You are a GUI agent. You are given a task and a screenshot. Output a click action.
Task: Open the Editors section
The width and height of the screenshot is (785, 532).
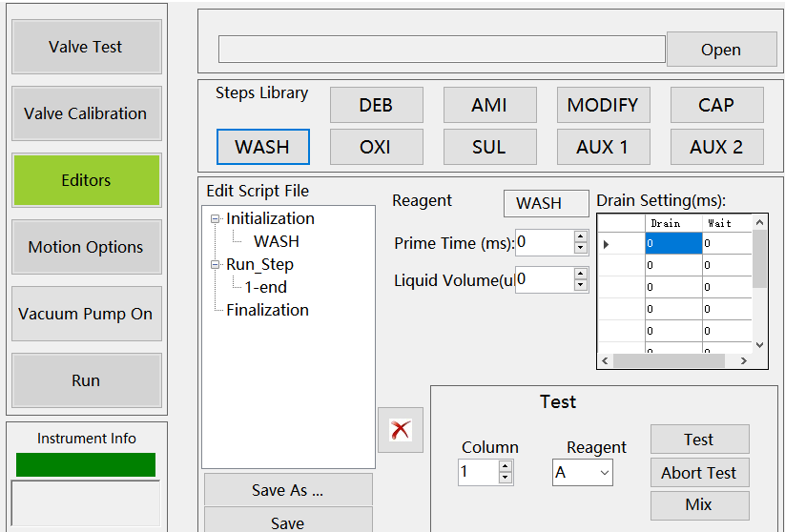tap(86, 180)
